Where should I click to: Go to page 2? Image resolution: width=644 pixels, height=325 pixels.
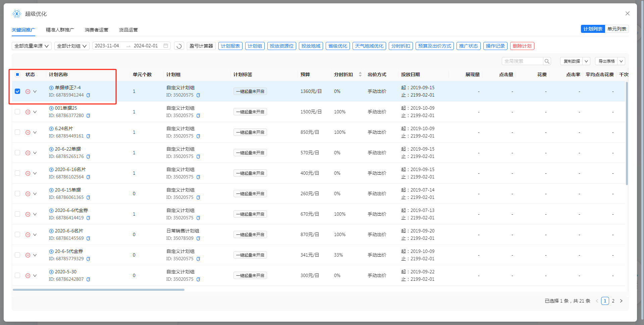(613, 301)
